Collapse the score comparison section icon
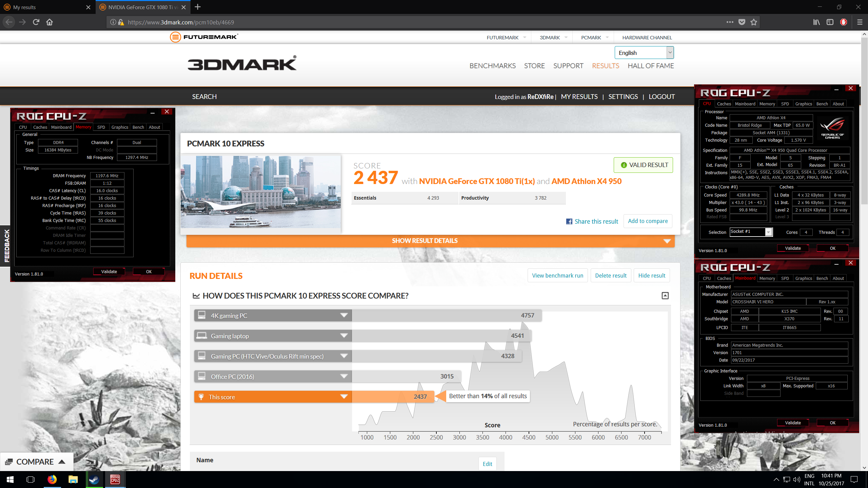868x488 pixels. coord(665,296)
